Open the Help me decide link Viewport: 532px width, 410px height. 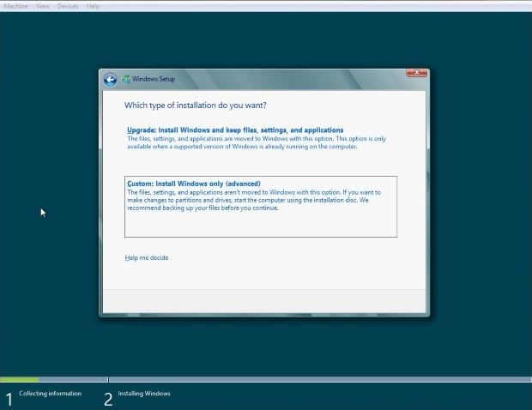(147, 257)
